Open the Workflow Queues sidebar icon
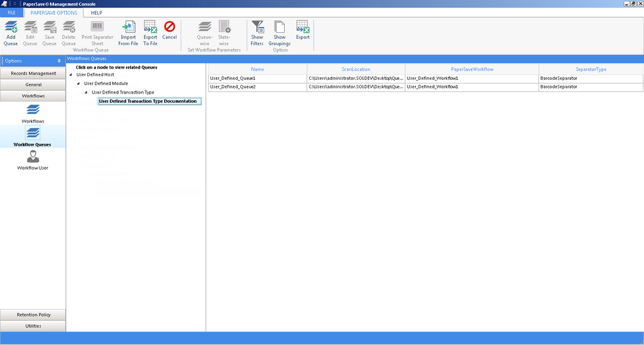Viewport: 644px width, 345px height. point(33,133)
